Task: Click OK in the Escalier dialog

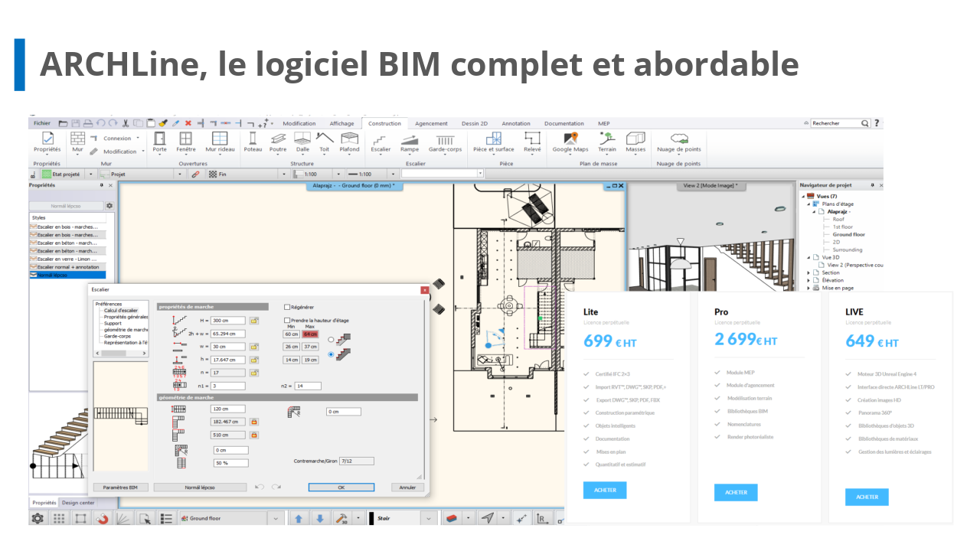Action: [341, 487]
